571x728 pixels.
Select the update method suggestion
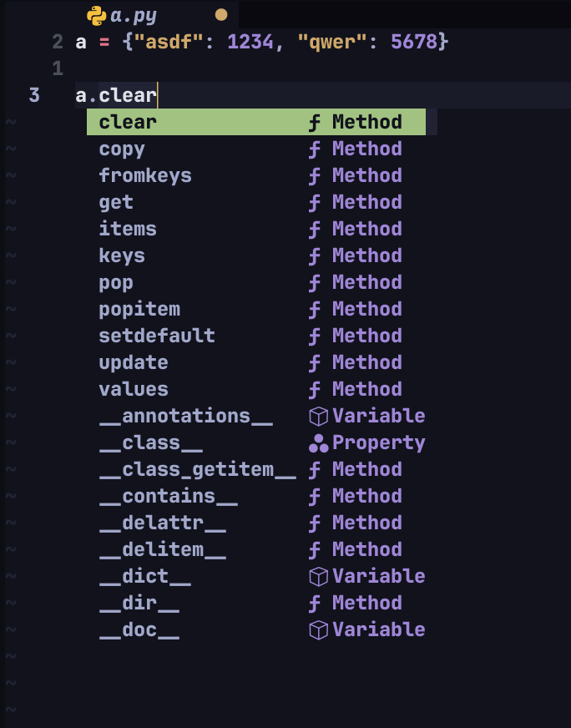(256, 362)
